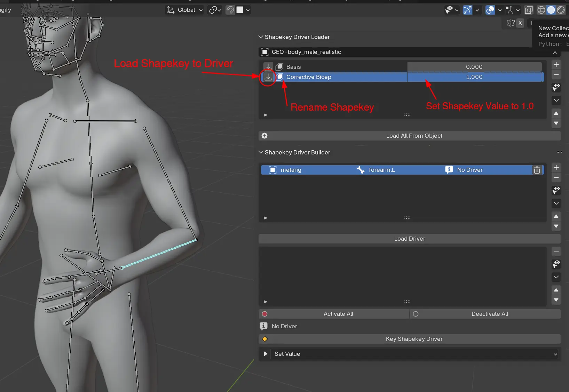Click the Corrective Bicep value slider

click(474, 77)
